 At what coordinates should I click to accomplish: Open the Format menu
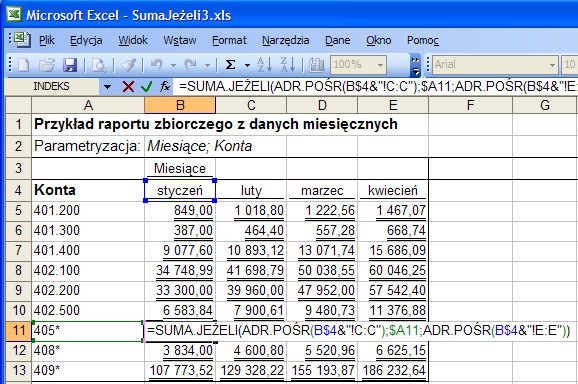(229, 40)
